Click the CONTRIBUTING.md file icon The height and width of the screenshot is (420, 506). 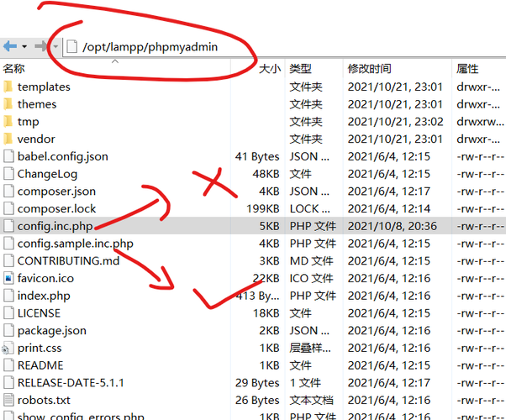[8, 260]
